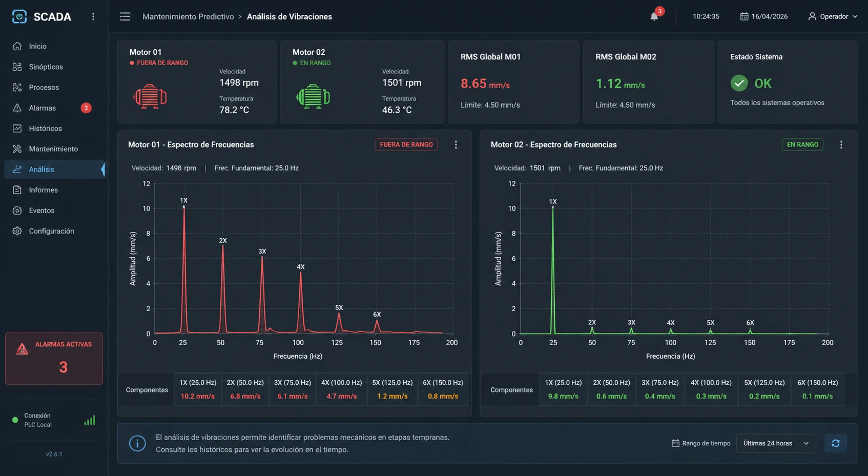Click the Inicio home icon
Viewport: 868px width, 476px height.
(x=17, y=46)
